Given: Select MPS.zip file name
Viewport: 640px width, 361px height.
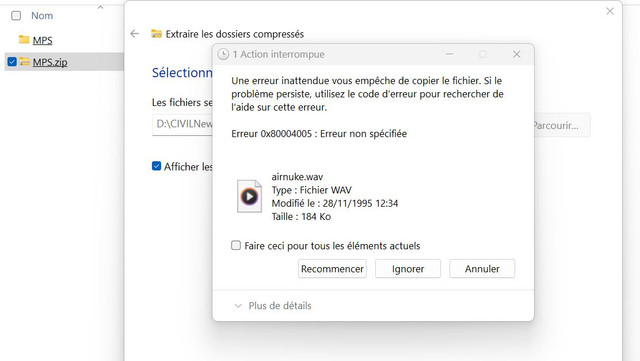Looking at the screenshot, I should coord(50,62).
